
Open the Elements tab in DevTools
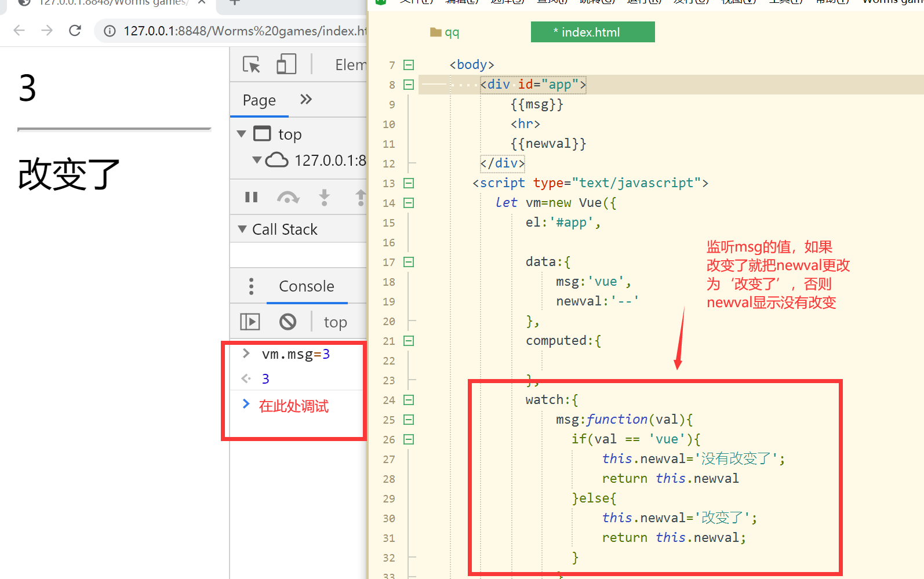pyautogui.click(x=351, y=65)
